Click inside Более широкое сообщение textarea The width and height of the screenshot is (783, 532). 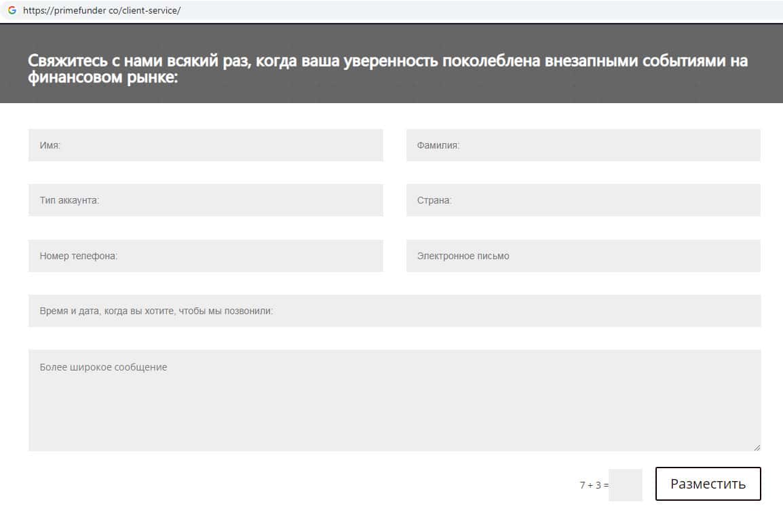click(394, 407)
